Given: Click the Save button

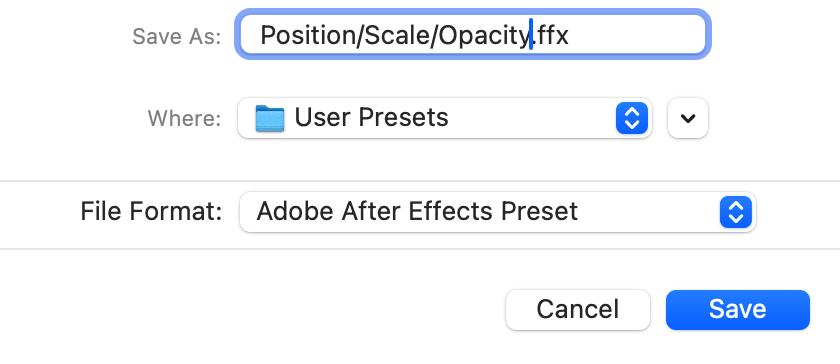Looking at the screenshot, I should point(738,310).
